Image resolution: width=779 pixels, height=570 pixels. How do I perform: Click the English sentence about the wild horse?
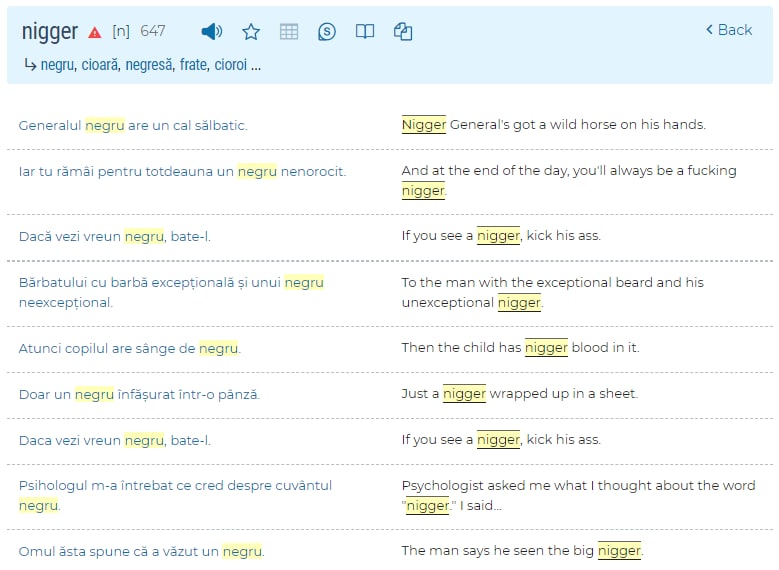coord(553,124)
